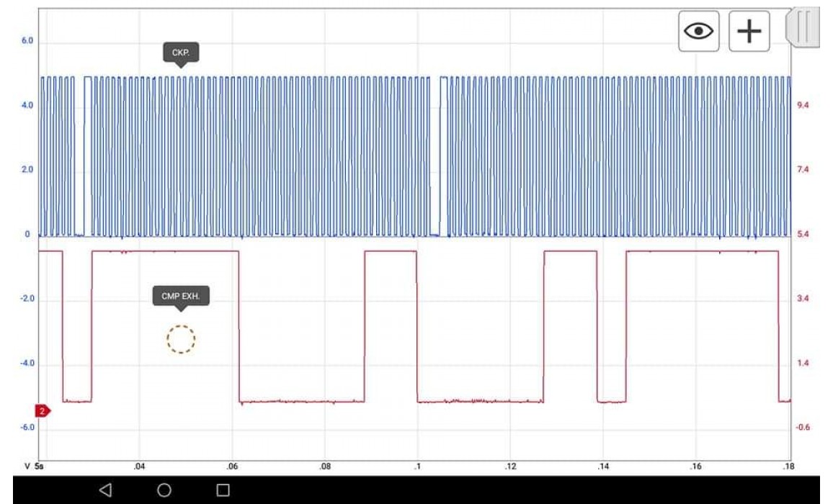Tap the .1 time axis label

point(416,466)
